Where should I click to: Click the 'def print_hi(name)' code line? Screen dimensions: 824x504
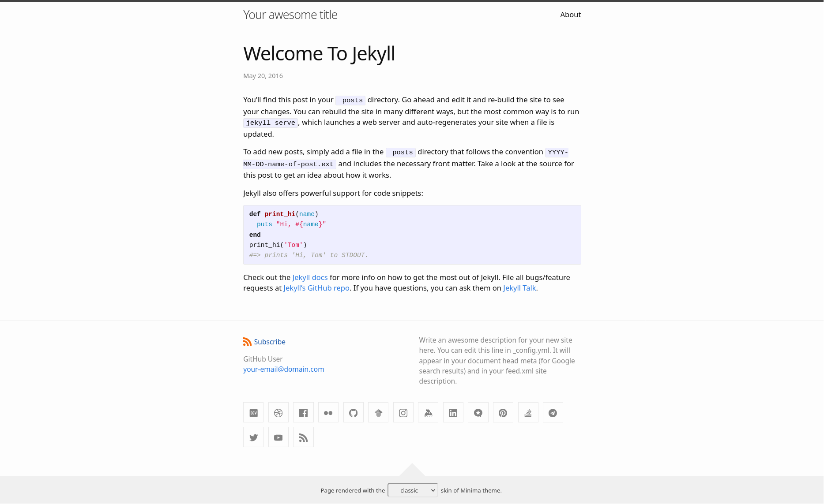(x=284, y=214)
